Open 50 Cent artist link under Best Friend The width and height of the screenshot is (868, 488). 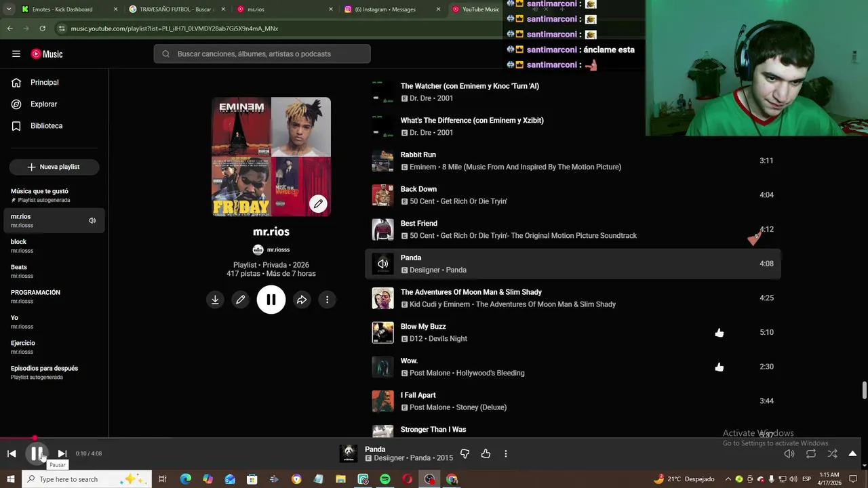coord(423,236)
